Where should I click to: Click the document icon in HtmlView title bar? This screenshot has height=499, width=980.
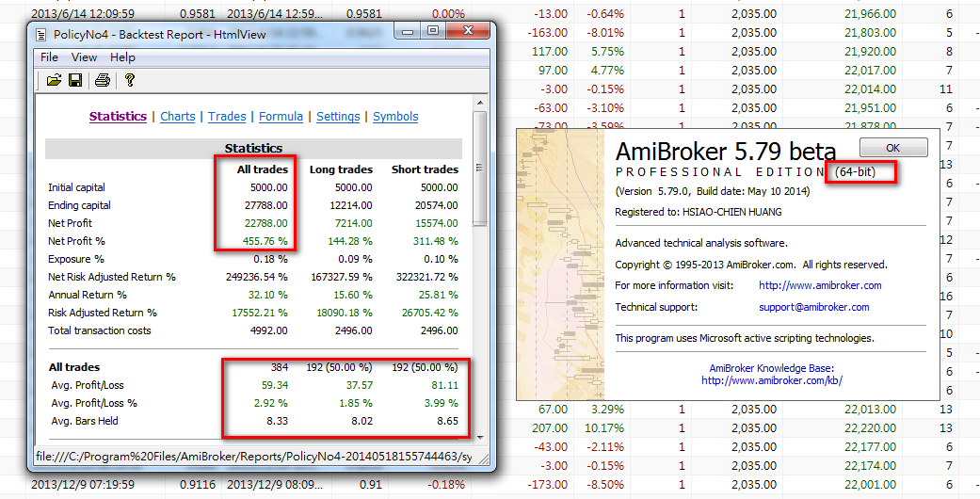(41, 35)
